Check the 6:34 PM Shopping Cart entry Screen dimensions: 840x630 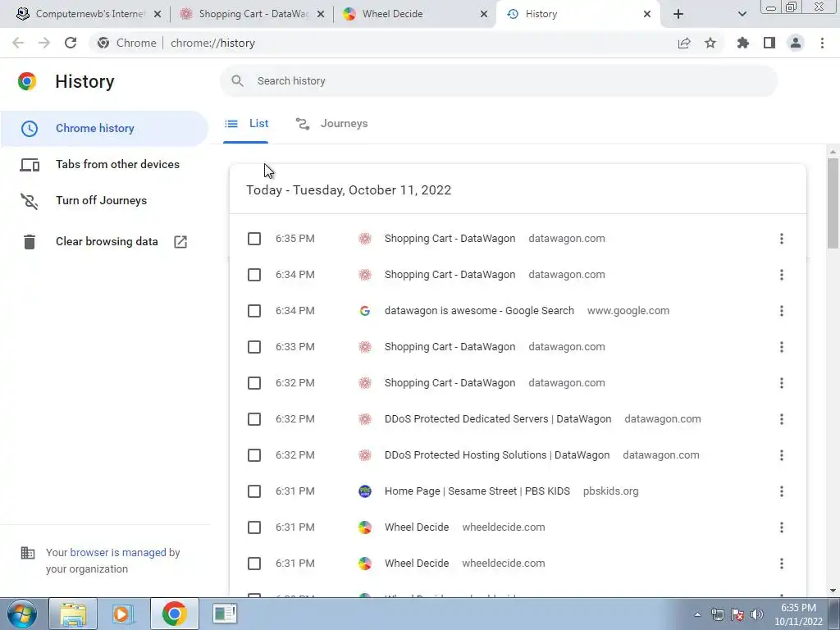tap(254, 275)
